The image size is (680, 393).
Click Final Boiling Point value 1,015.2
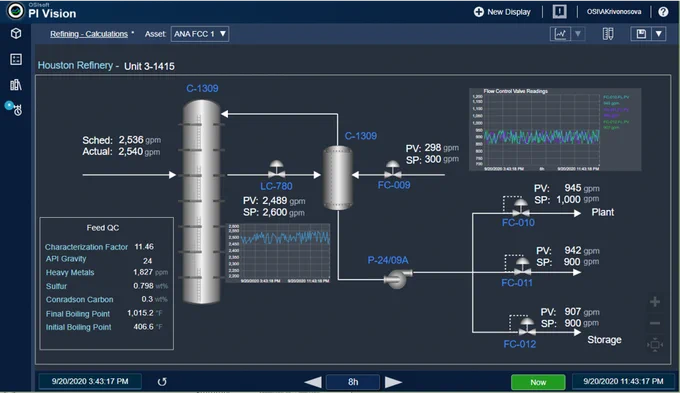tap(140, 313)
